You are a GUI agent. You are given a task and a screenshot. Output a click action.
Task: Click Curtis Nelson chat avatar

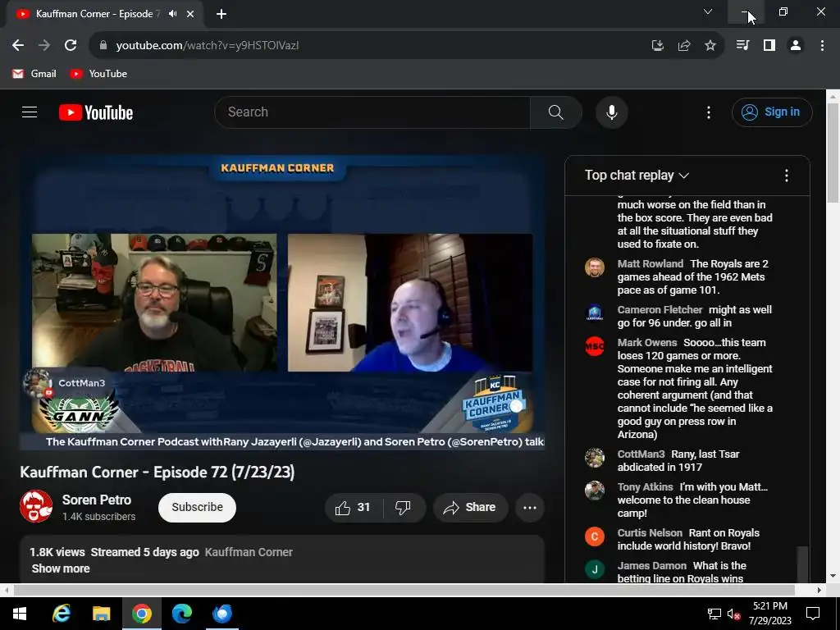595,536
